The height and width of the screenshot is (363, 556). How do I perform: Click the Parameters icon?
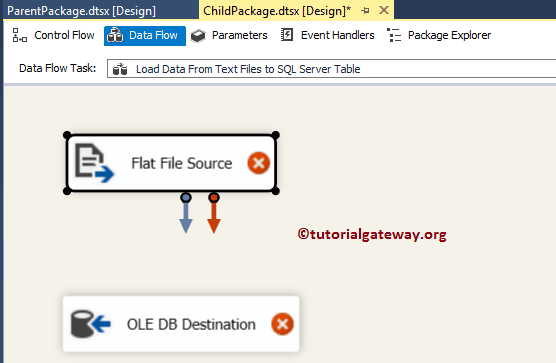(x=198, y=36)
